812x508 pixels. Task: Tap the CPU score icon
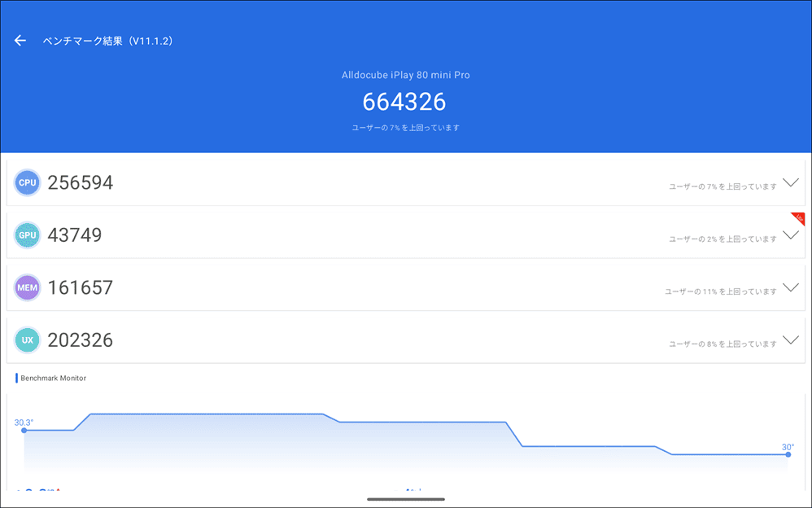[27, 182]
